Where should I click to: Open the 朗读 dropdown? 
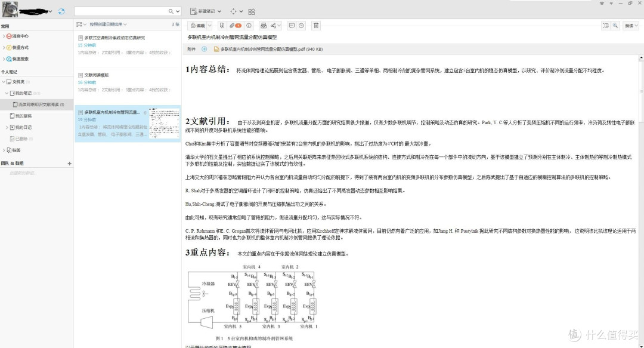point(631,26)
